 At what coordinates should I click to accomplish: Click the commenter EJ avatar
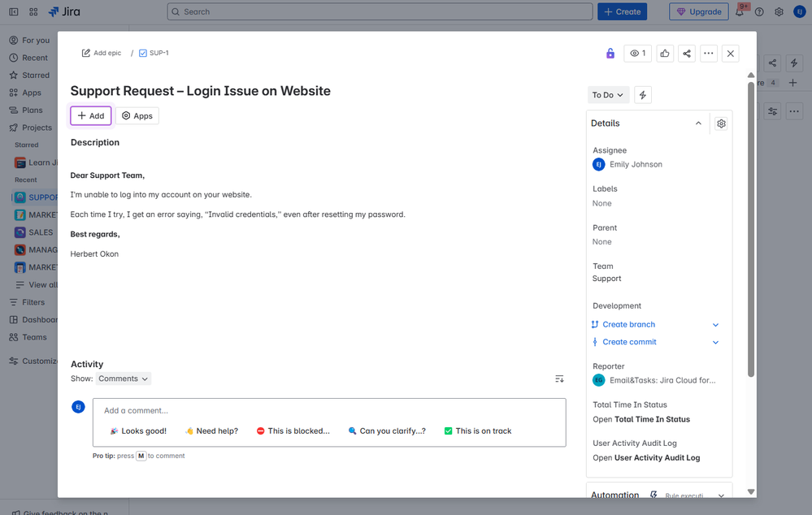coord(78,407)
